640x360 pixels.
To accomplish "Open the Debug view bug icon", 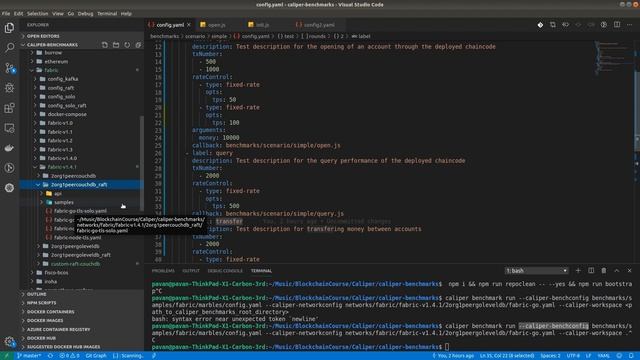I will pyautogui.click(x=9, y=88).
